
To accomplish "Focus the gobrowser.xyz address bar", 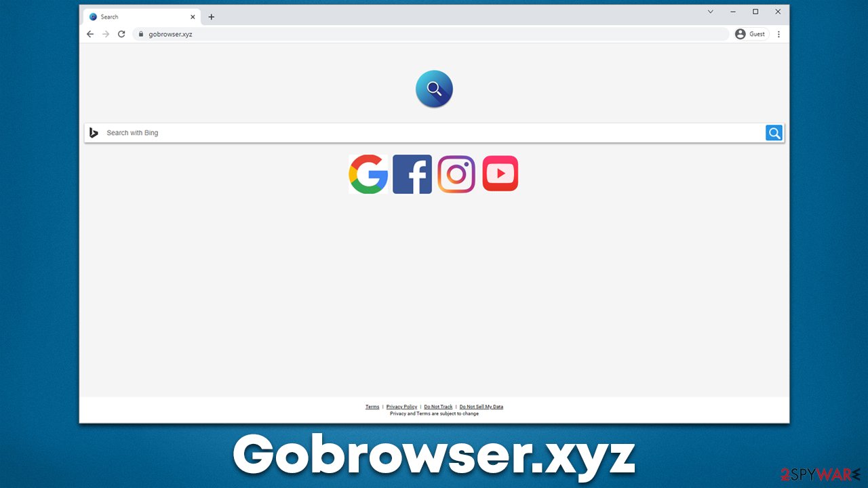I will [431, 34].
